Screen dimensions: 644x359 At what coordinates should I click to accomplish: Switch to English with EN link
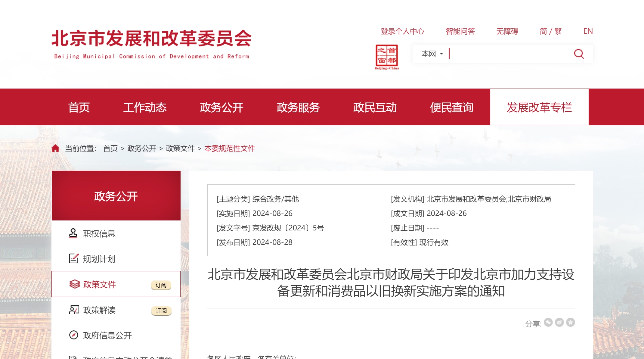point(588,31)
